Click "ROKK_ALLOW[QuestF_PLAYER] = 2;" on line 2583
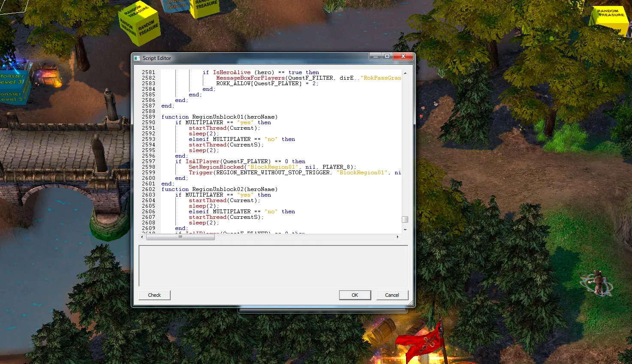The image size is (632, 364). pos(268,84)
